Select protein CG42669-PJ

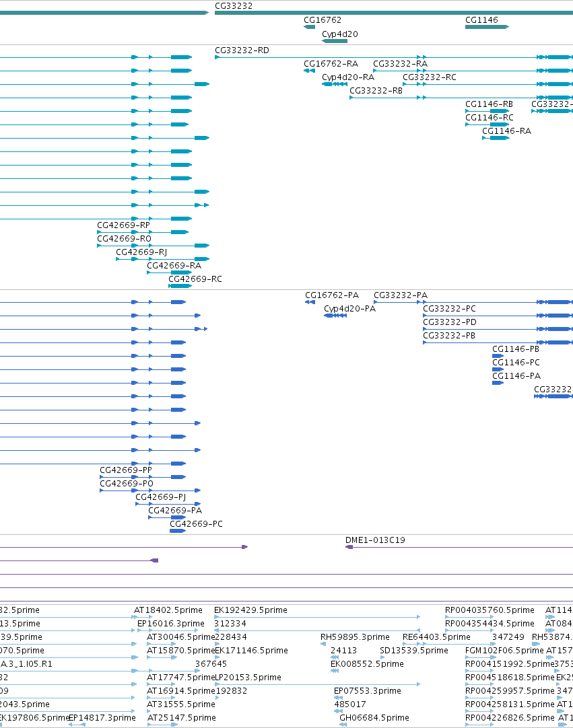click(x=160, y=497)
